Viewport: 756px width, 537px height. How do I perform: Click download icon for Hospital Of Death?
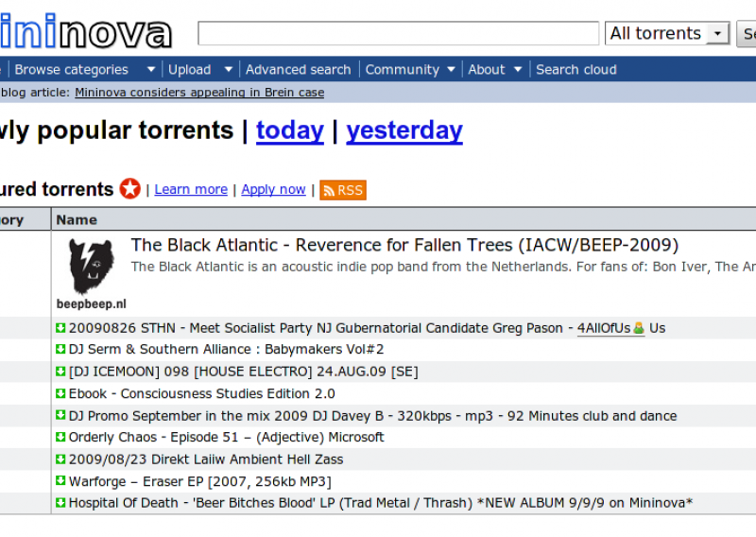60,503
